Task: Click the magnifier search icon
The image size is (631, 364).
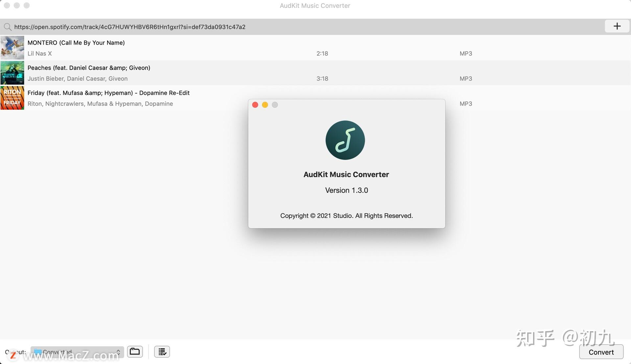Action: click(x=7, y=27)
